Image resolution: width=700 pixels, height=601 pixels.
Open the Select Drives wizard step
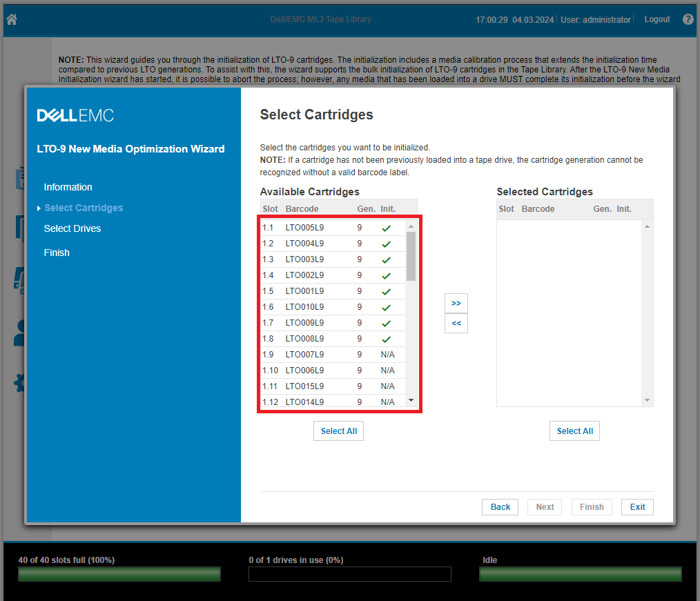(72, 228)
